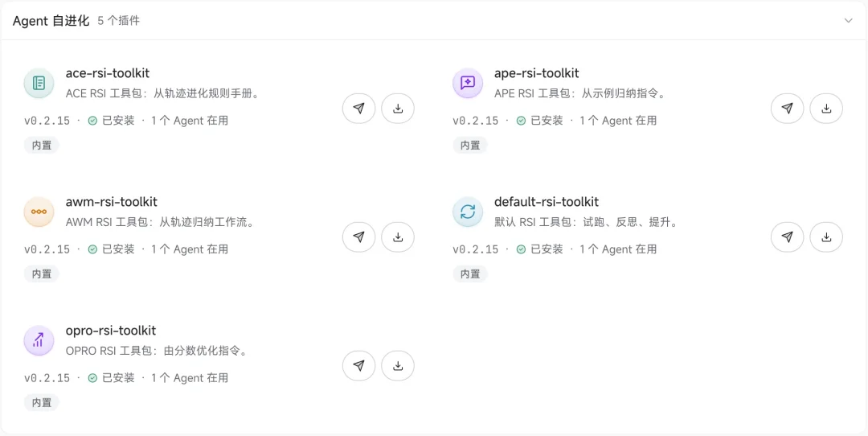868x436 pixels.
Task: Click the download icon for default-rsi-toolkit
Action: point(826,237)
